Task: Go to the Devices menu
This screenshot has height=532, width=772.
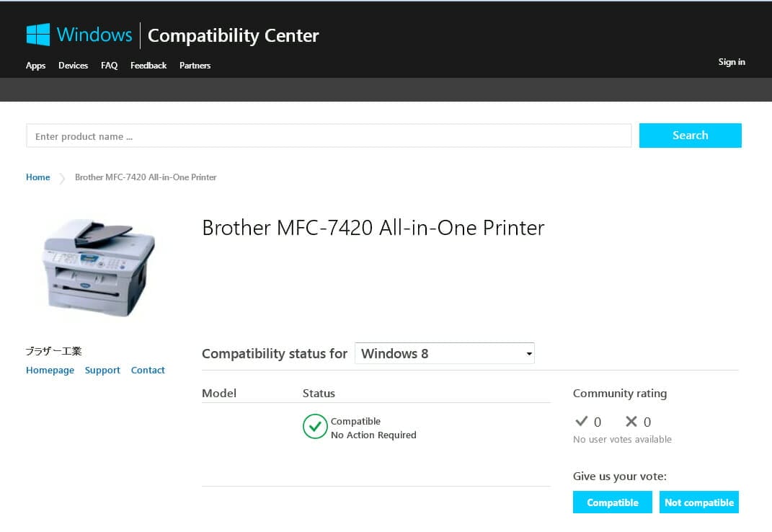Action: [x=73, y=66]
